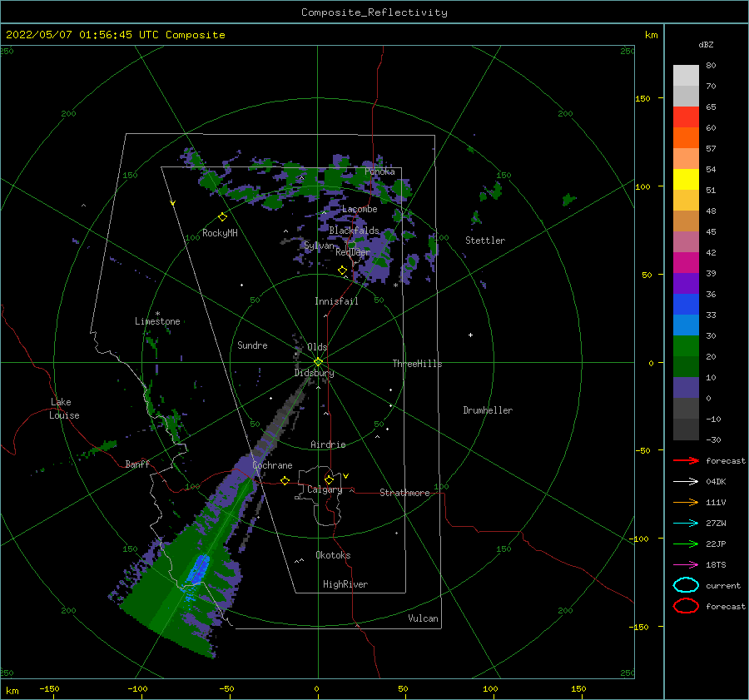Image resolution: width=749 pixels, height=700 pixels.
Task: Click the yellow diamond marker near RockyMH
Action: 222,217
